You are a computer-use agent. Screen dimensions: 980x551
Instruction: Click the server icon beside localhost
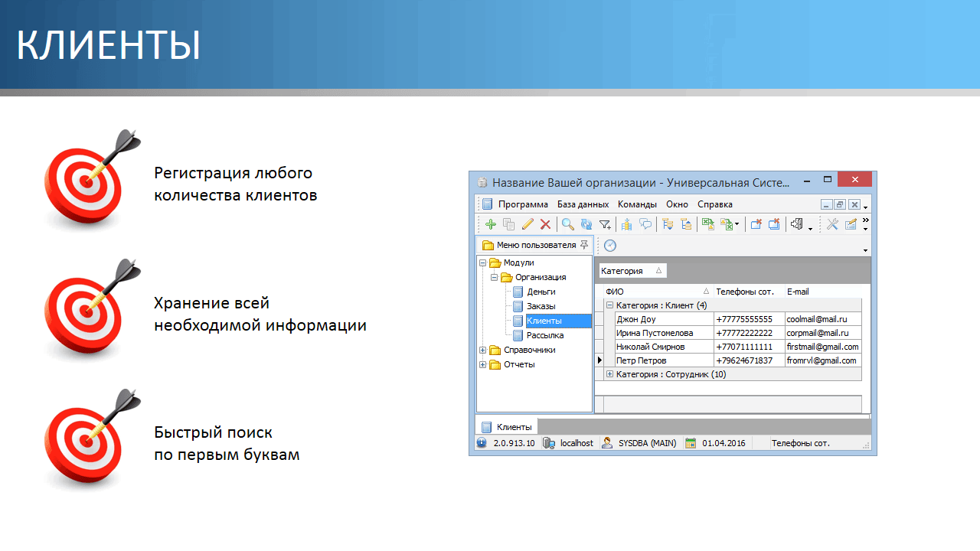point(549,443)
